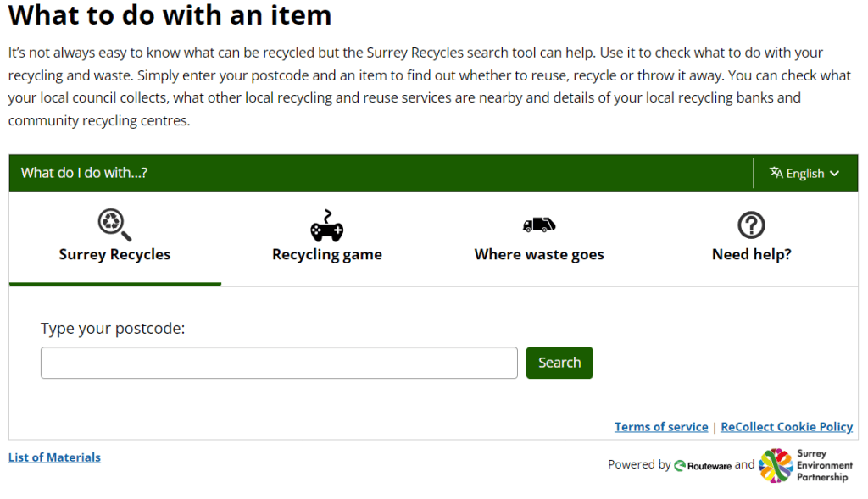
Task: Go to the Need help? tab
Action: (751, 254)
